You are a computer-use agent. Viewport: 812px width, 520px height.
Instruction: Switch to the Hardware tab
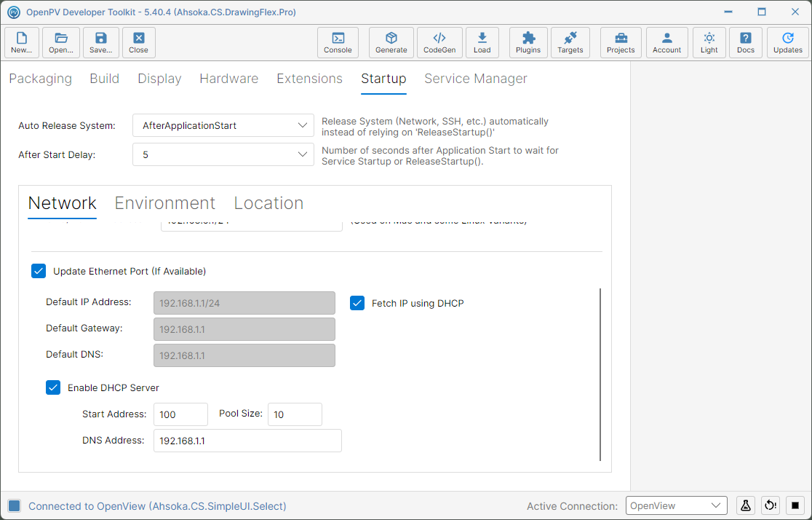coord(229,79)
